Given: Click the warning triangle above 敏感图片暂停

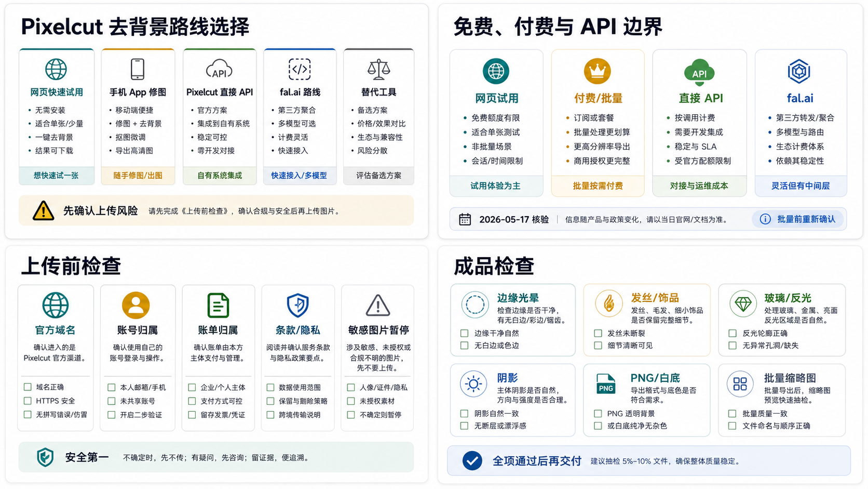Looking at the screenshot, I should tap(378, 306).
